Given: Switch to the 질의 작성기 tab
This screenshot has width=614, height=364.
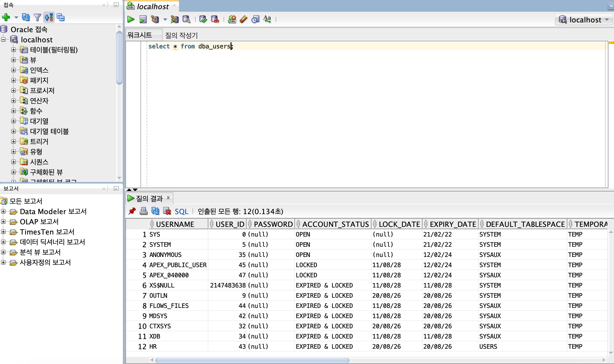Looking at the screenshot, I should [181, 35].
